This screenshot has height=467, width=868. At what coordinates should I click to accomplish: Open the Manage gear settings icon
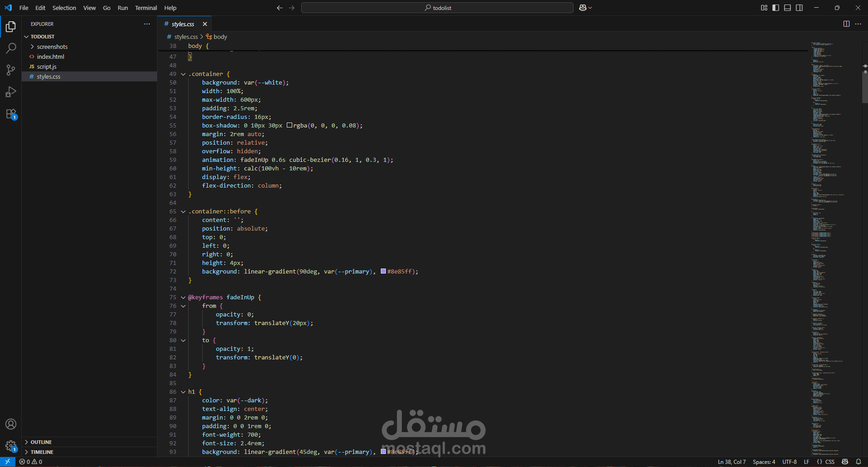[x=11, y=446]
